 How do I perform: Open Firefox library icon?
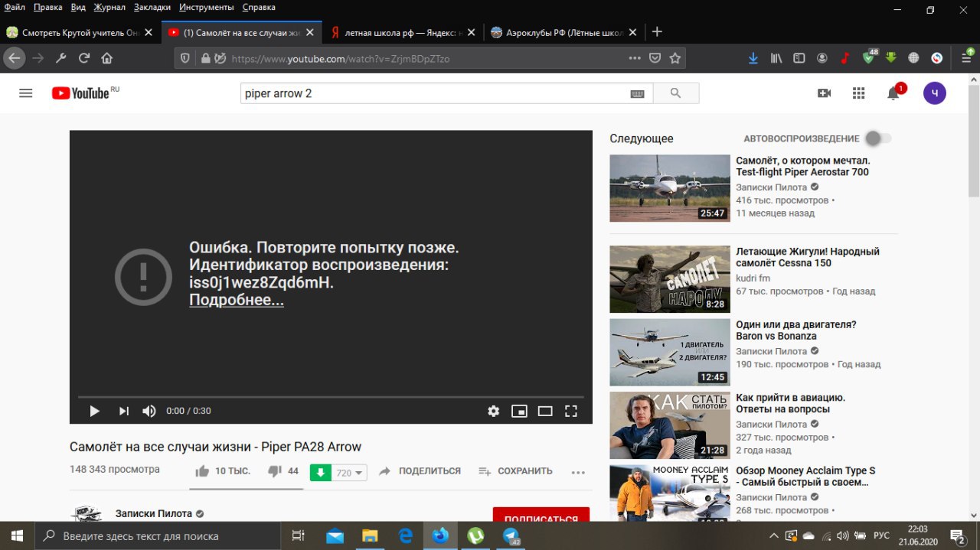click(x=776, y=58)
